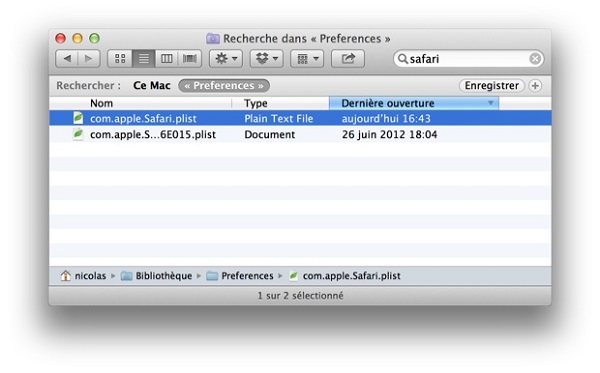Close the Finder window with red button
Viewport: 600px width, 373px height.
pos(60,38)
